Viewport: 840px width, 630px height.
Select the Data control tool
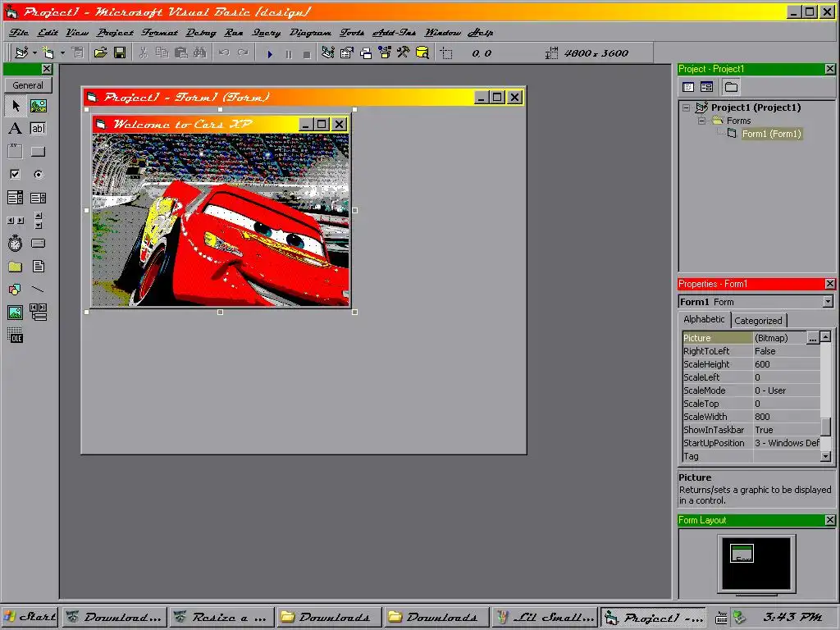(x=38, y=312)
